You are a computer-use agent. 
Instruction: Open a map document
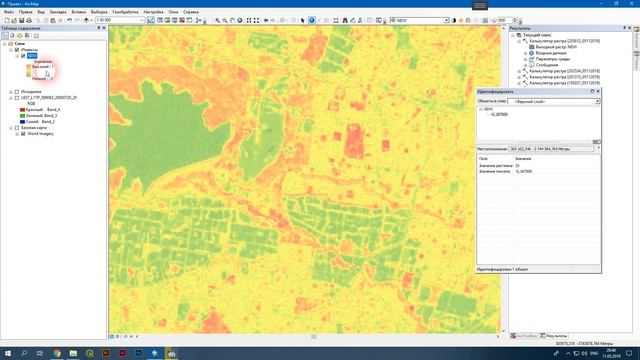(14, 20)
